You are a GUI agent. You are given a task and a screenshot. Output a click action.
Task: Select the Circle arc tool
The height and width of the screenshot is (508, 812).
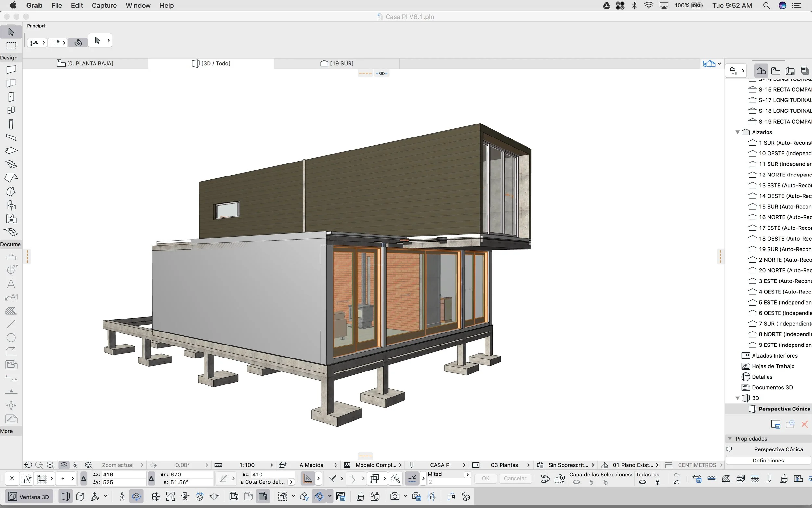(11, 338)
